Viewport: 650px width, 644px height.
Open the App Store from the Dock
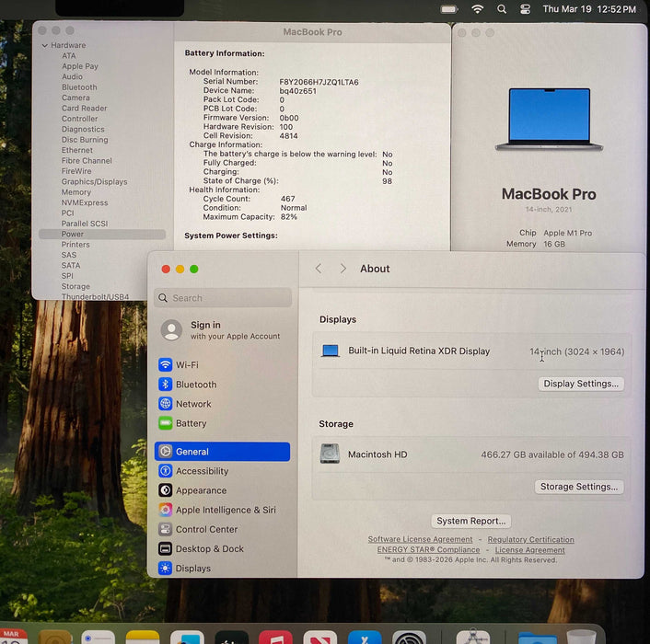click(365, 637)
